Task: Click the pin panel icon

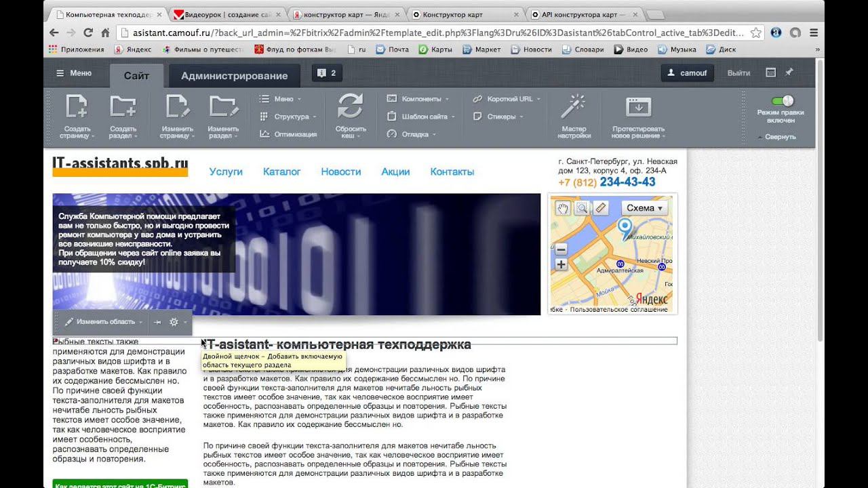Action: tap(789, 73)
